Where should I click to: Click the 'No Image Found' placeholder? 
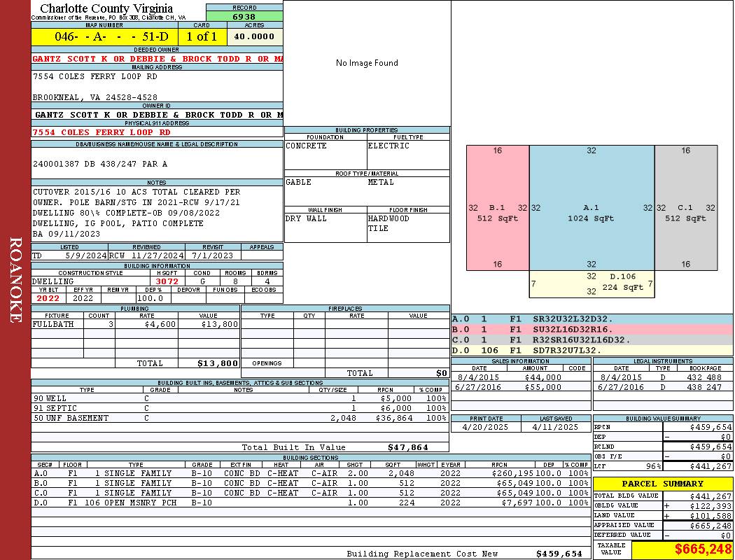pyautogui.click(x=367, y=63)
